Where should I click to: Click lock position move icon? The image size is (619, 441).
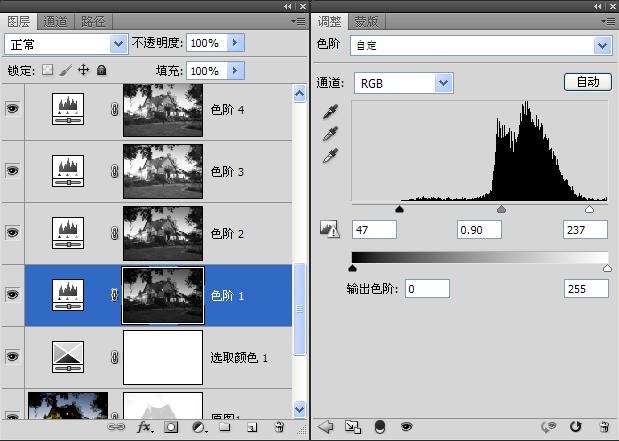(x=83, y=70)
